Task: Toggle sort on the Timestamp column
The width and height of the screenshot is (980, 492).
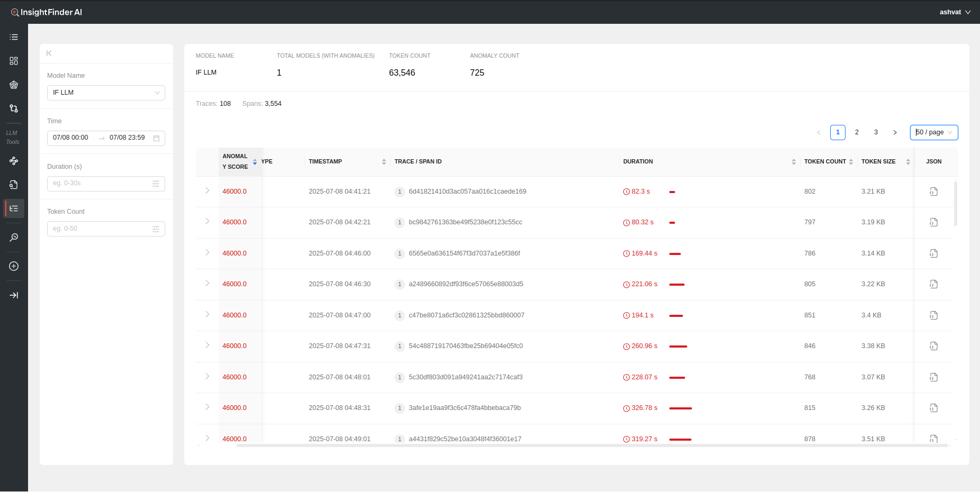Action: 384,162
